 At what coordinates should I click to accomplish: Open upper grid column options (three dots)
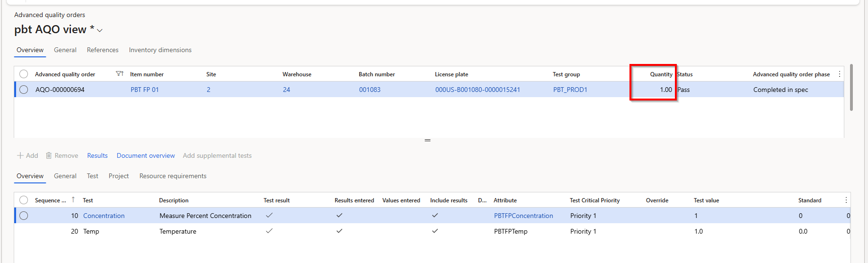click(840, 74)
